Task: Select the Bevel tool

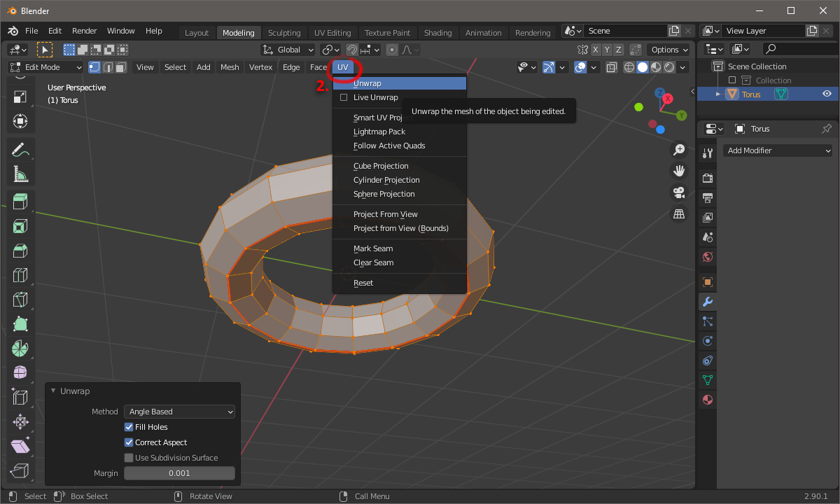Action: point(20,251)
